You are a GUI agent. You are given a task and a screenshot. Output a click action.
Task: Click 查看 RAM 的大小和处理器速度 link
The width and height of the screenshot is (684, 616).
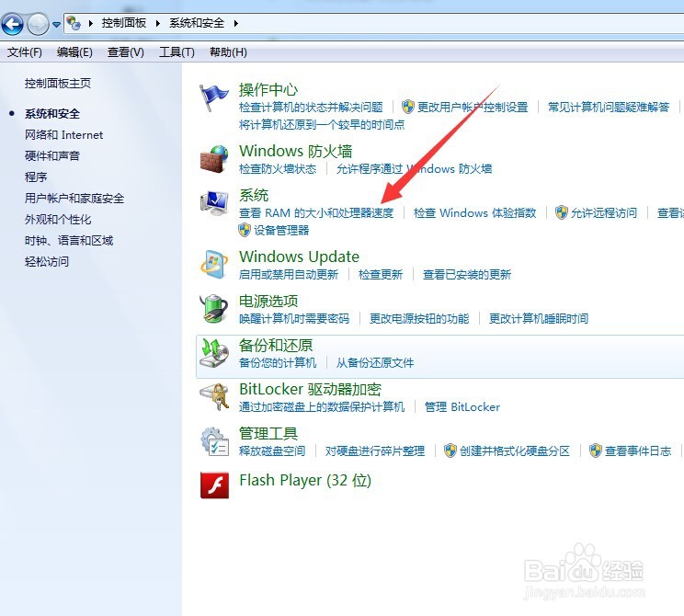(316, 213)
